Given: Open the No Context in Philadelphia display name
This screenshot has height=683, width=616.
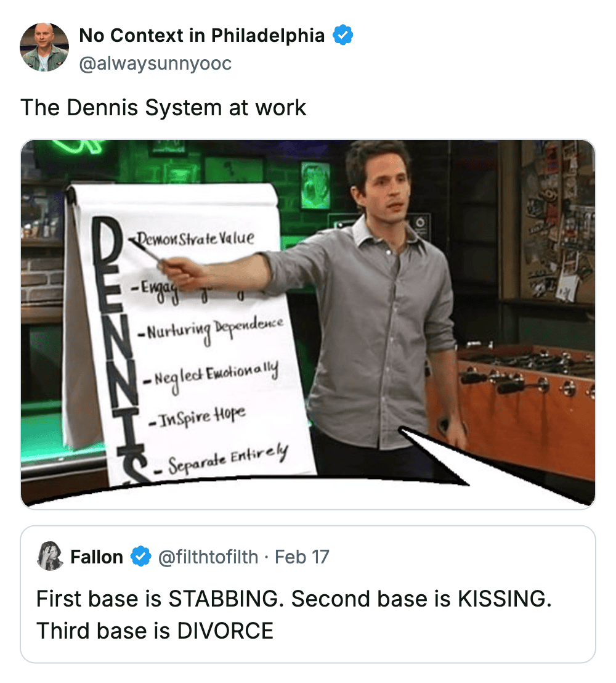Looking at the screenshot, I should coord(201,36).
